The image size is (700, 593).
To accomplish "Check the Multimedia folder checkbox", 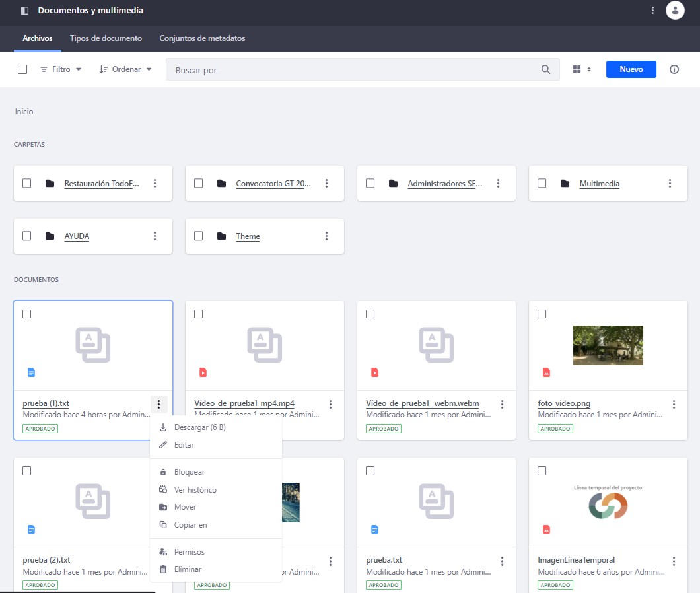I will 542,183.
